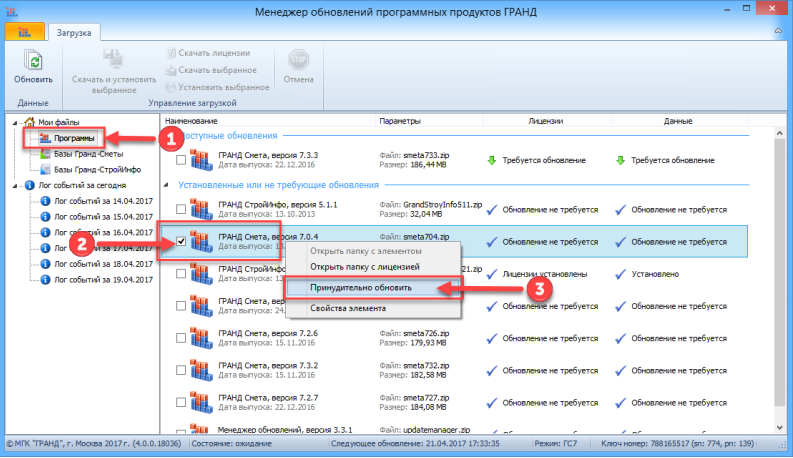Select the Программы tree item
The image size is (793, 458).
click(x=74, y=138)
